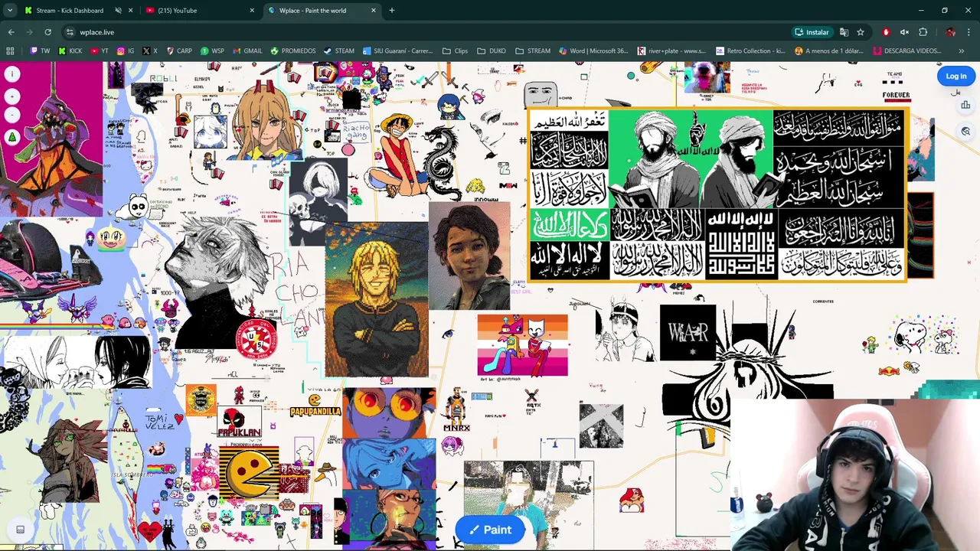Zoom in on the Wplace map
980x551 pixels.
point(12,96)
